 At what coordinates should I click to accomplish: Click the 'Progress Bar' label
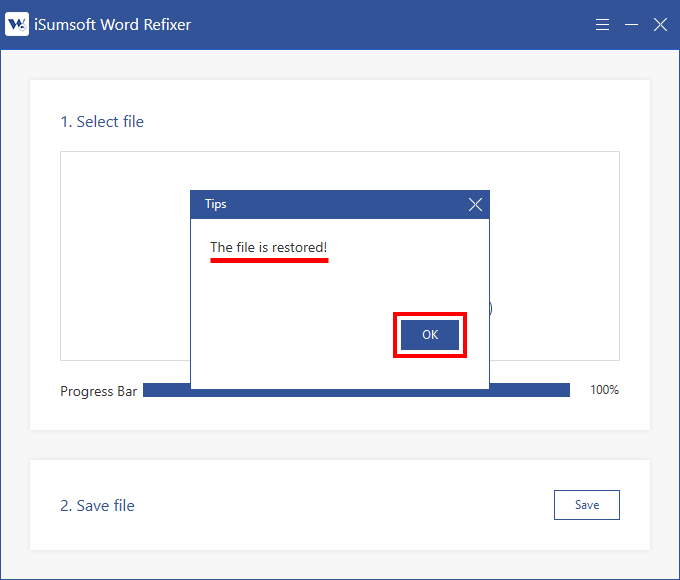tap(98, 391)
